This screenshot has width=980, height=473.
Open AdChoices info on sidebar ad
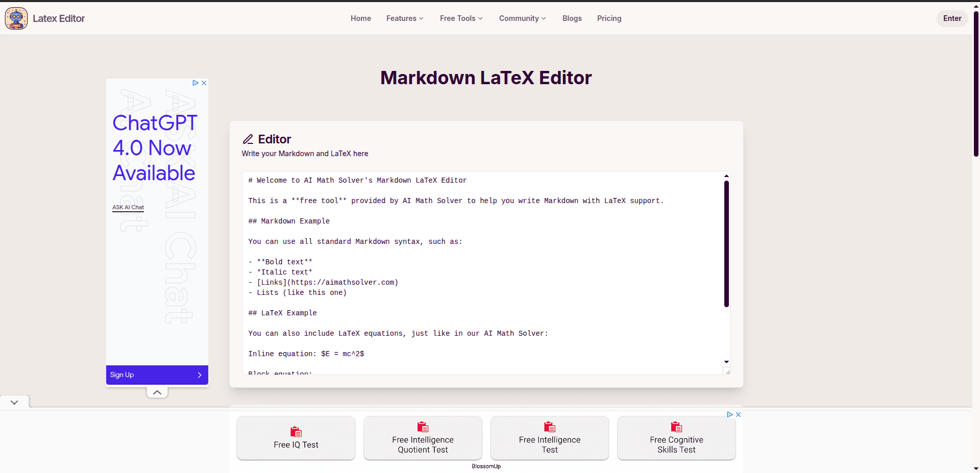[x=195, y=83]
